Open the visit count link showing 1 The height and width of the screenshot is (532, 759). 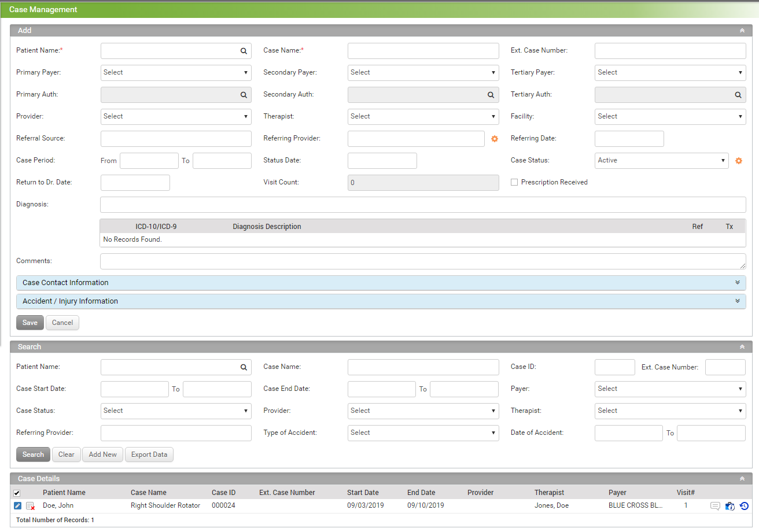click(686, 505)
